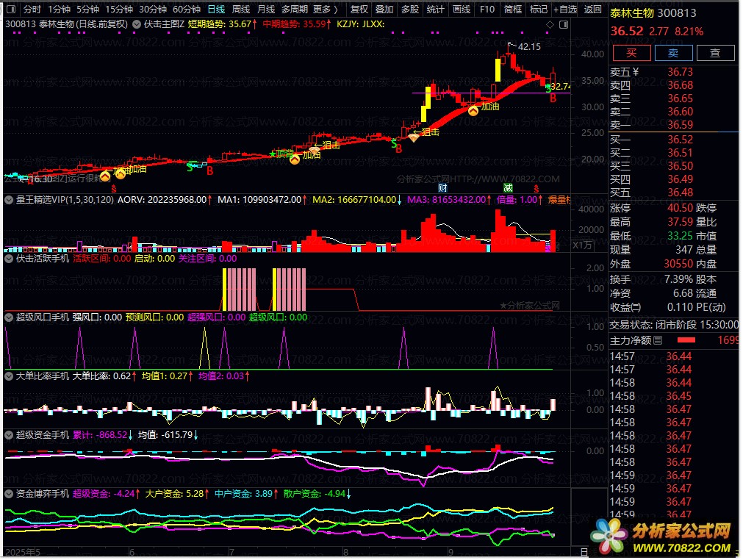Click the 42.15 high price label
743x560 pixels.
[529, 46]
